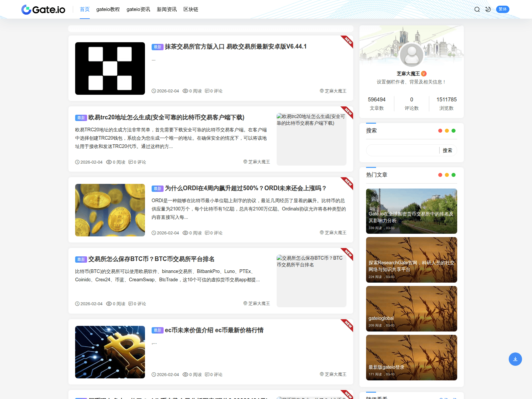Click the read-count eye icon on ORDI article
Image resolution: width=532 pixels, height=399 pixels.
[186, 233]
